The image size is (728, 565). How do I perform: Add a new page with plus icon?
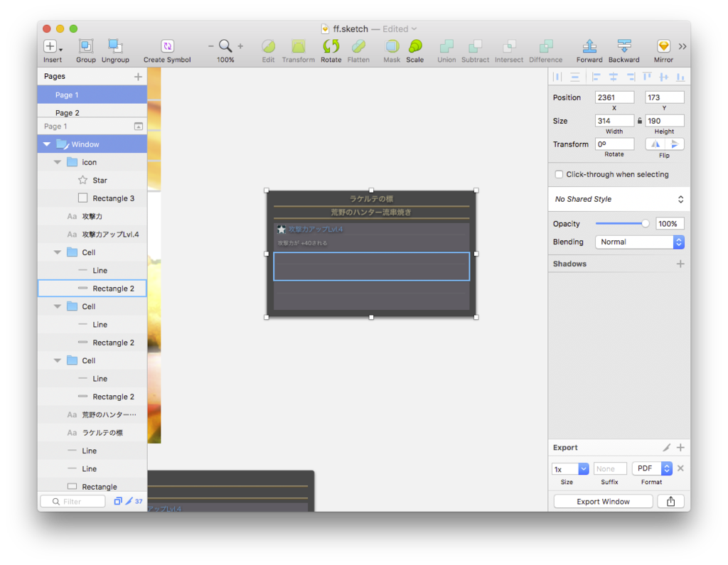[x=138, y=77]
